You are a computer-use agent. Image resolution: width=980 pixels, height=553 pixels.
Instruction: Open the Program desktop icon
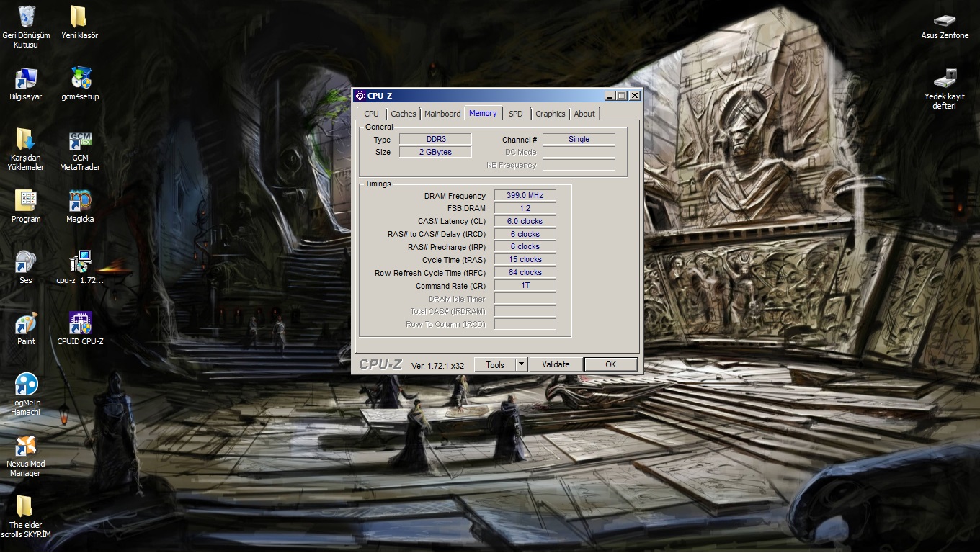26,200
